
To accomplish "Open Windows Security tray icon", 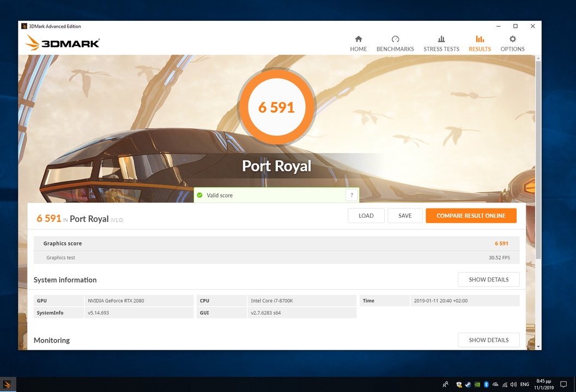I will pyautogui.click(x=459, y=384).
